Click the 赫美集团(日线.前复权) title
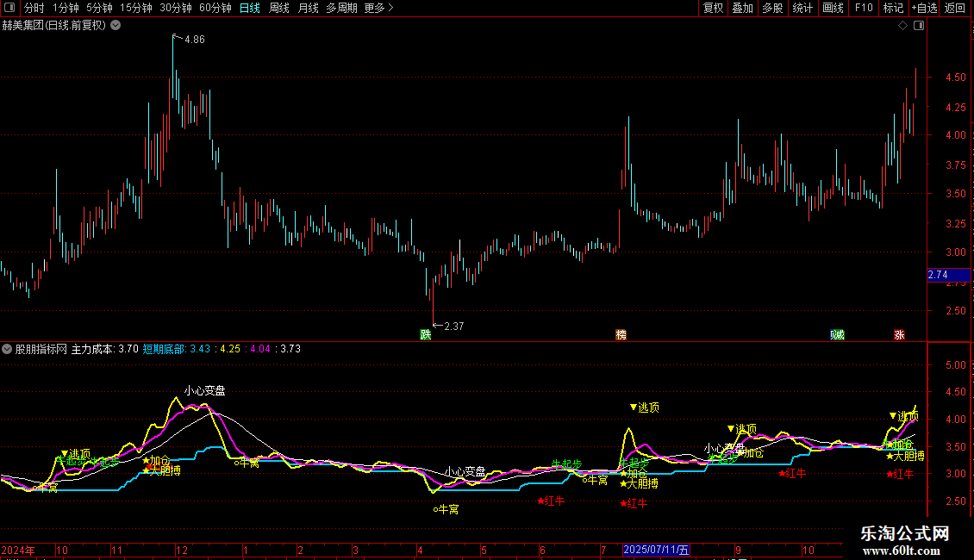The width and height of the screenshot is (974, 560). (x=54, y=26)
